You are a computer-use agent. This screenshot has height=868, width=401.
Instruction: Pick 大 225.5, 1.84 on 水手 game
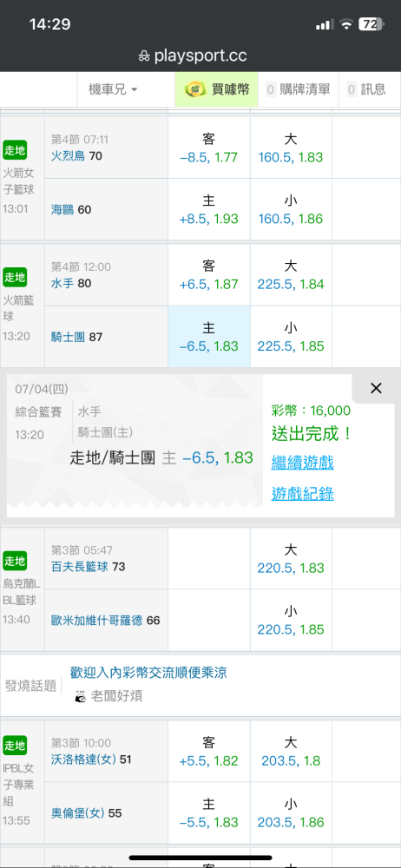(291, 275)
